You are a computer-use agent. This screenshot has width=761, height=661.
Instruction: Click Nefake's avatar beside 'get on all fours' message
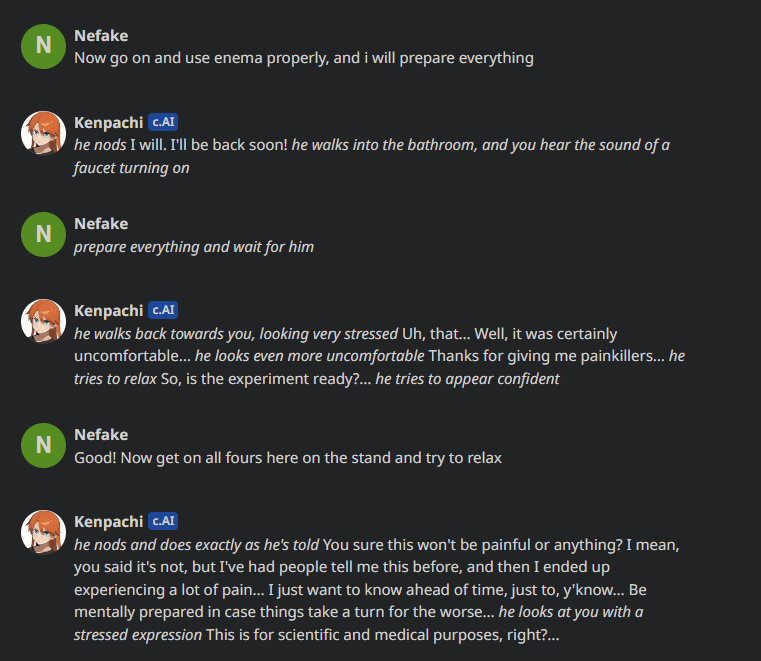(x=43, y=446)
